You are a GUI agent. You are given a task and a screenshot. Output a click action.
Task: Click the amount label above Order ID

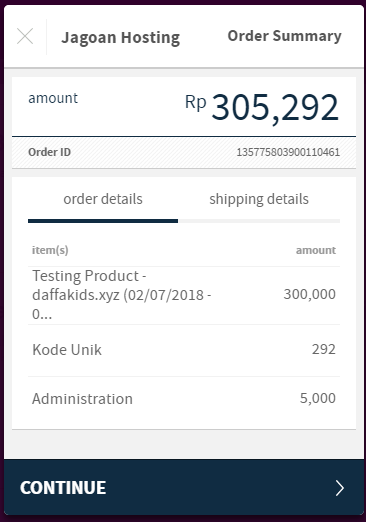(x=53, y=98)
